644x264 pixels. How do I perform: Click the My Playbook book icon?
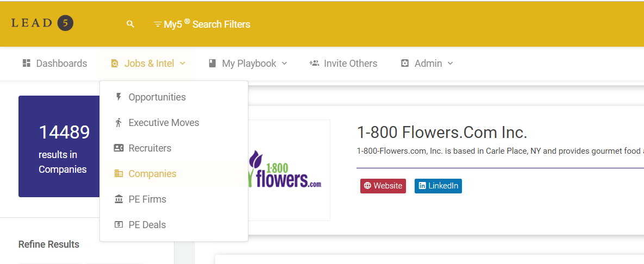tap(212, 63)
